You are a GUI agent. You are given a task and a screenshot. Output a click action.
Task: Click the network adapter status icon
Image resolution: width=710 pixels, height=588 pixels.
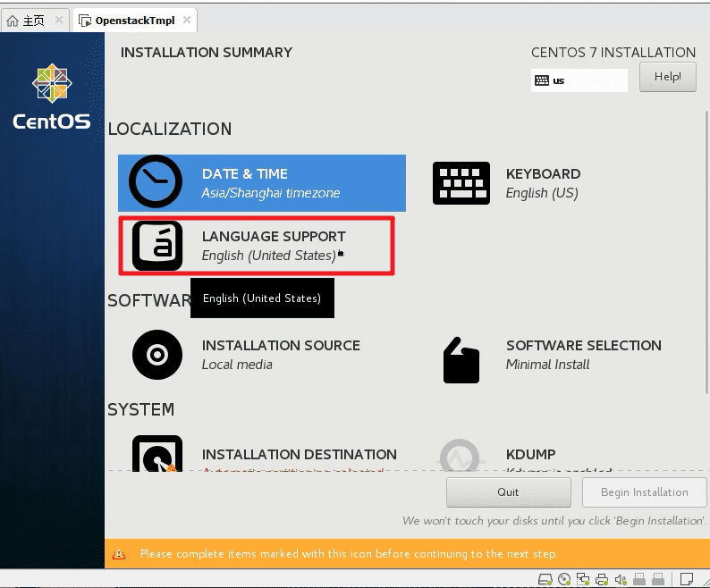pyautogui.click(x=583, y=579)
